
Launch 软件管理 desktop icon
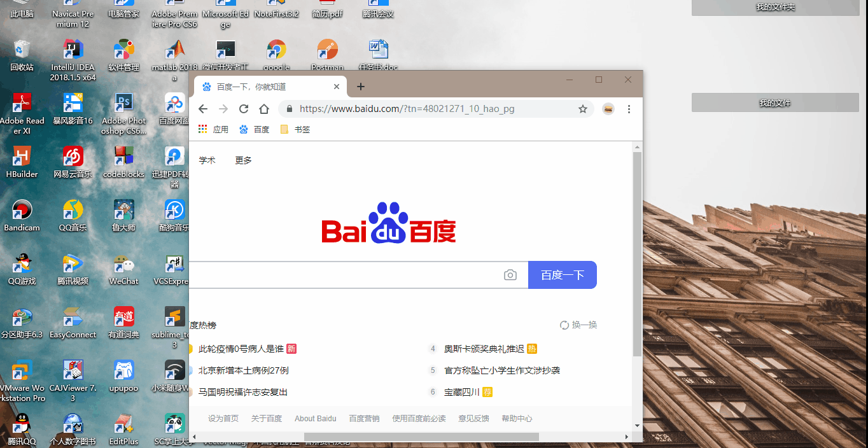pyautogui.click(x=123, y=55)
